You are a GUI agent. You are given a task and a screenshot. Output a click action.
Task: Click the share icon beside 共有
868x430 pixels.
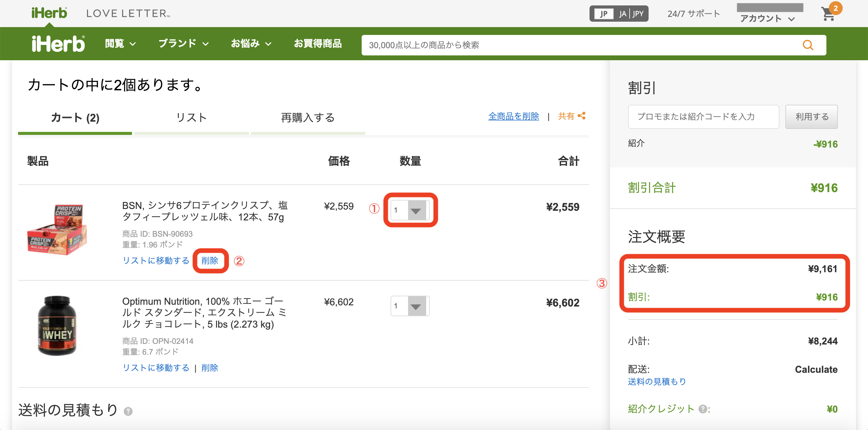(581, 116)
